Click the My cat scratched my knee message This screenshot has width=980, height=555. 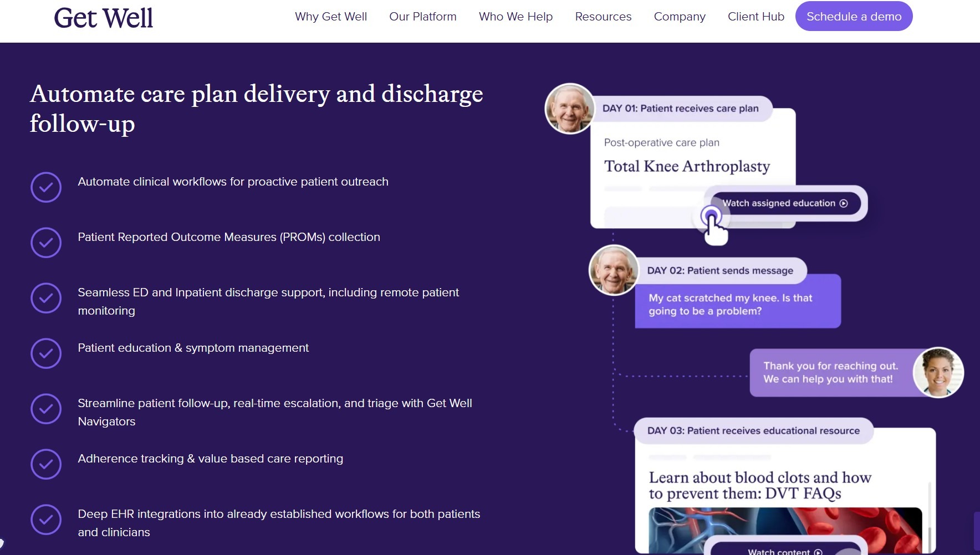point(738,301)
